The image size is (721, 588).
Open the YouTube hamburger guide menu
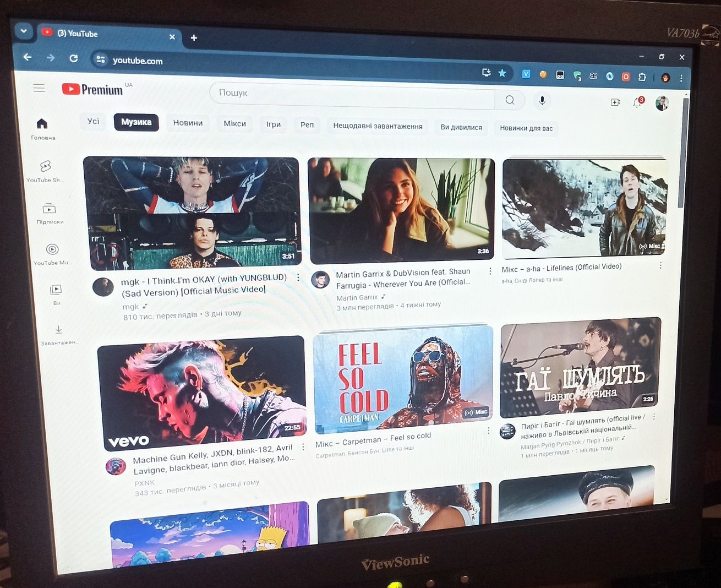39,88
